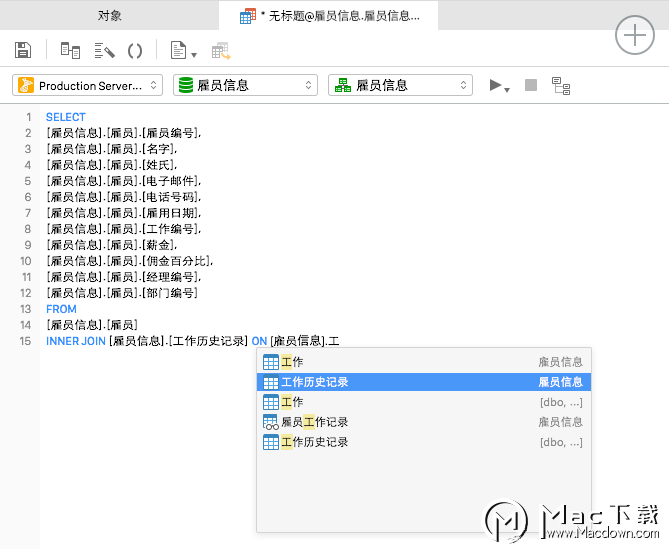This screenshot has width=669, height=549.
Task: Click the Run query play button
Action: click(x=495, y=85)
